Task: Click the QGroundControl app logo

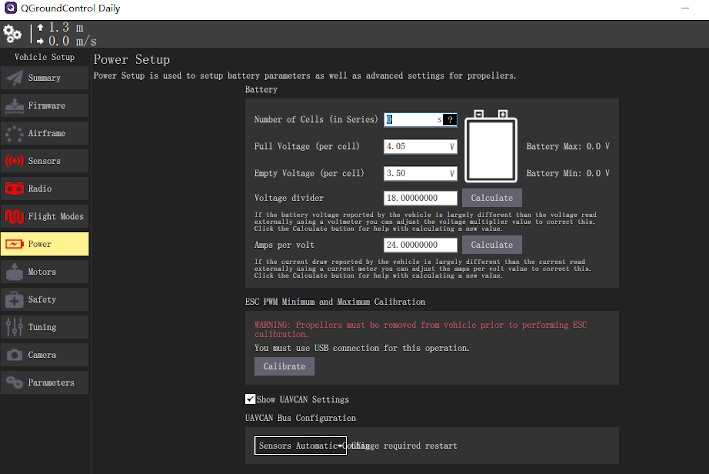Action: 10,8
